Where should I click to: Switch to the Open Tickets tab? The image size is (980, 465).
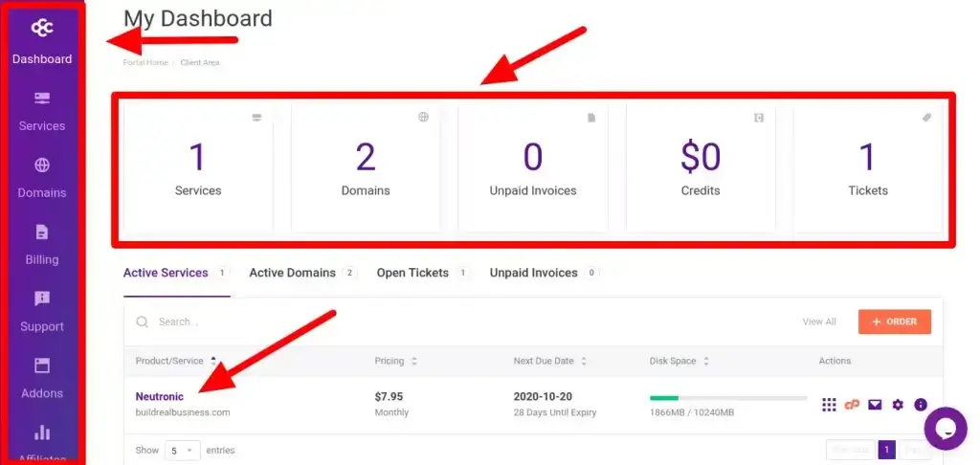tap(412, 273)
